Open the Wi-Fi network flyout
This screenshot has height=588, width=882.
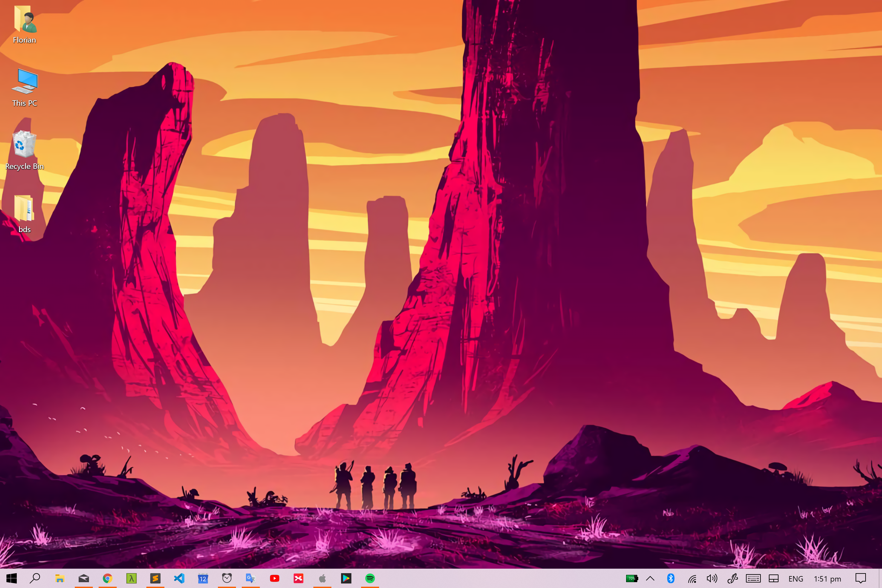click(692, 579)
